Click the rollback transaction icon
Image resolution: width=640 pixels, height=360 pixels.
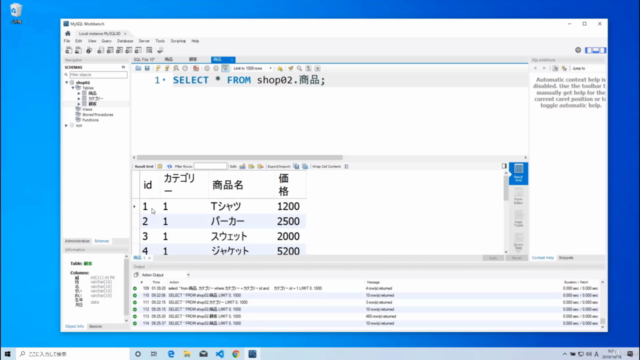click(x=216, y=68)
